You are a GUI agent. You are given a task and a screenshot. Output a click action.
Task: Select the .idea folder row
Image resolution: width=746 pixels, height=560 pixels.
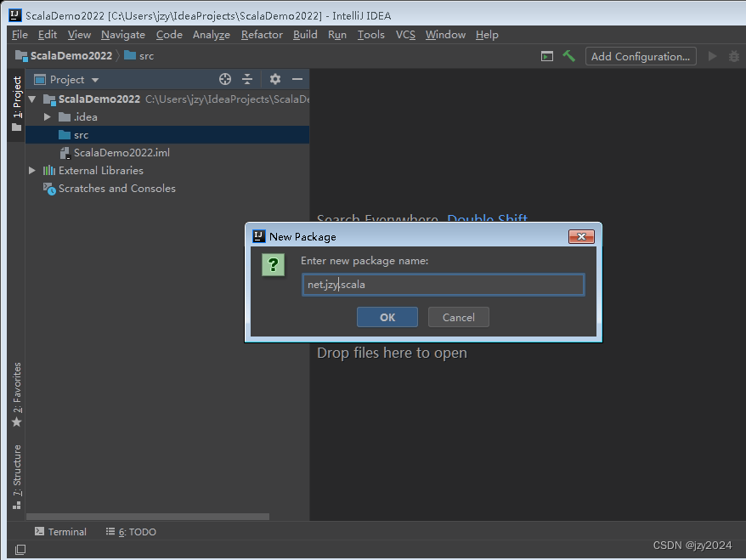(x=167, y=117)
